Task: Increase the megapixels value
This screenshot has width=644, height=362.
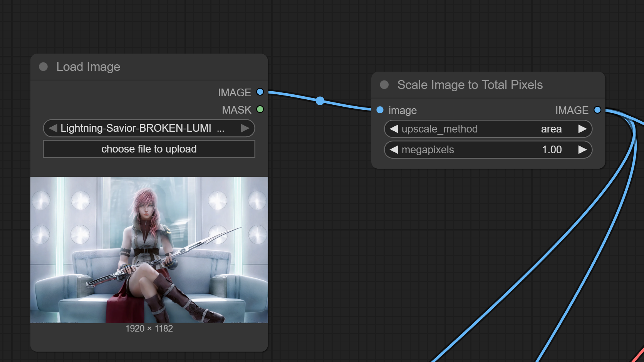Action: [582, 150]
